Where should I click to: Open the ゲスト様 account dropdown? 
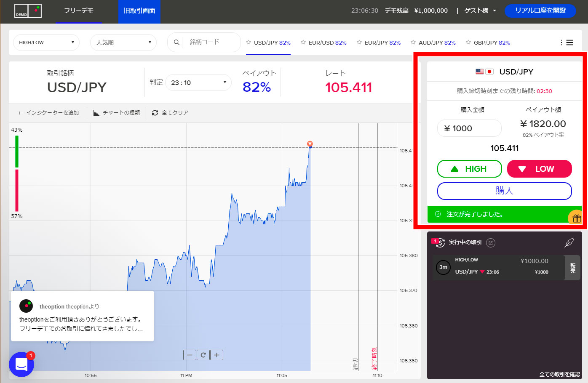(x=480, y=11)
